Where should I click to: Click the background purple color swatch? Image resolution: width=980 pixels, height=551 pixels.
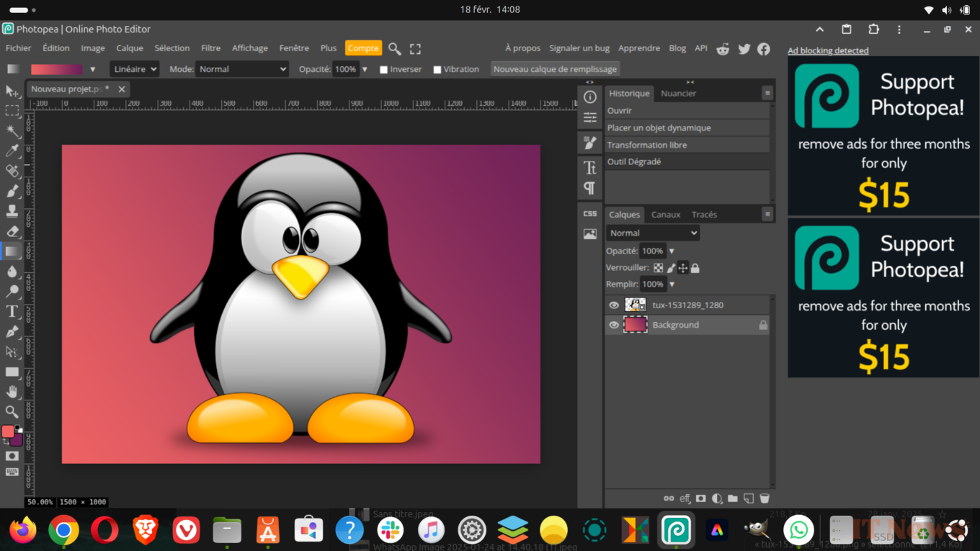[x=17, y=439]
